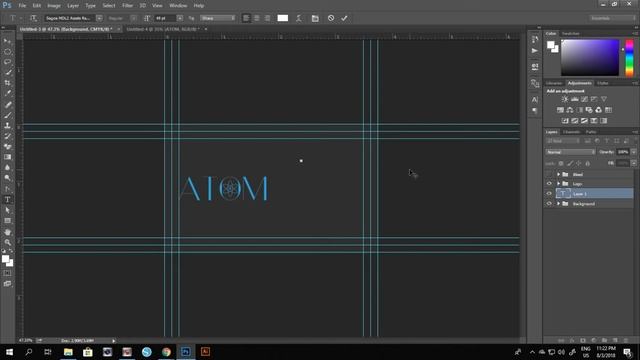The image size is (640, 360).
Task: Open the Actions play icon in dock
Action: (535, 51)
